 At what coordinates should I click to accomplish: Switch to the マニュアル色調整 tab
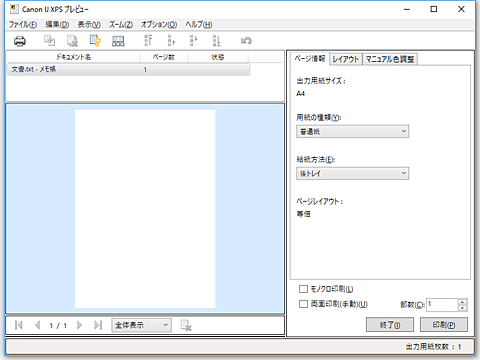click(390, 59)
